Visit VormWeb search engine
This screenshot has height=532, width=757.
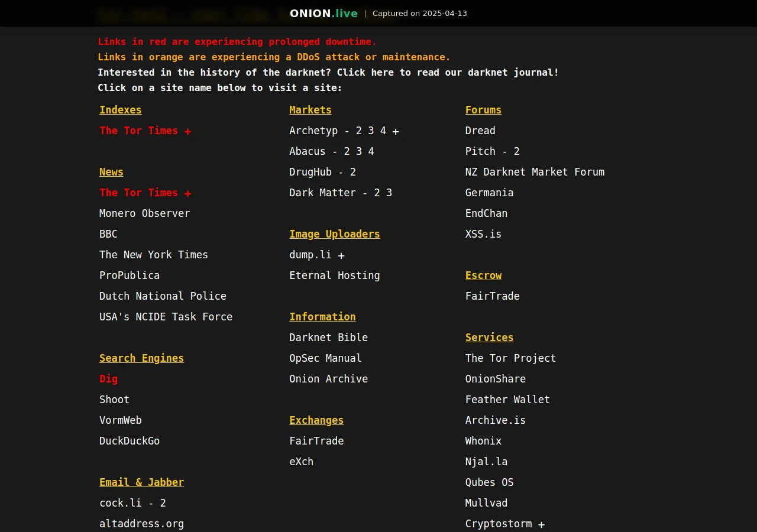pyautogui.click(x=121, y=420)
